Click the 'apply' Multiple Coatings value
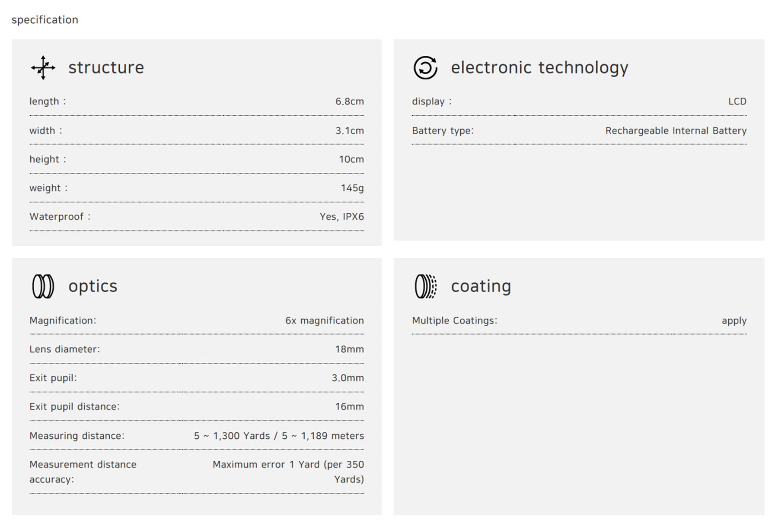The image size is (778, 532). (734, 321)
